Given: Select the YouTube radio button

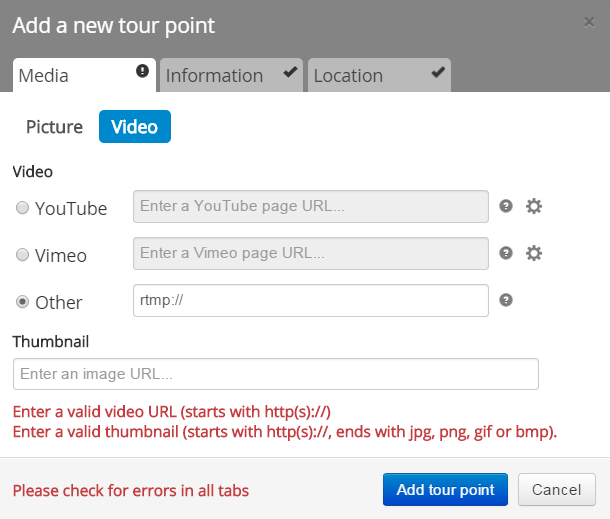Looking at the screenshot, I should click(x=22, y=208).
